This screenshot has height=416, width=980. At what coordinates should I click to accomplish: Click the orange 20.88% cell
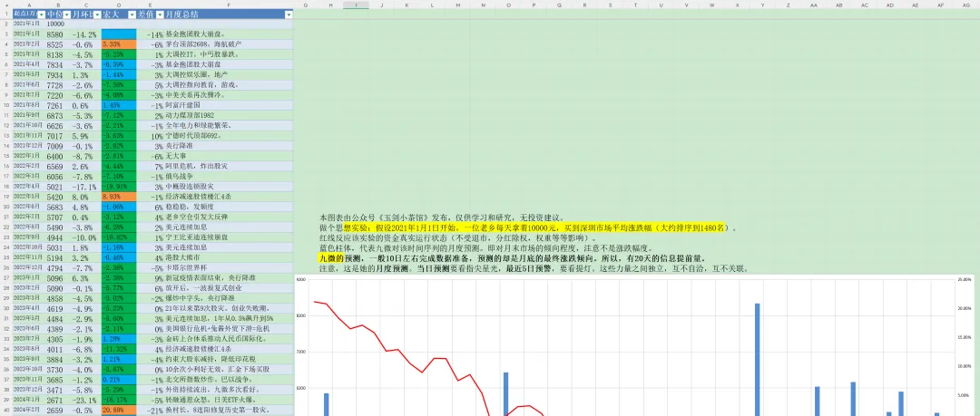(x=119, y=410)
